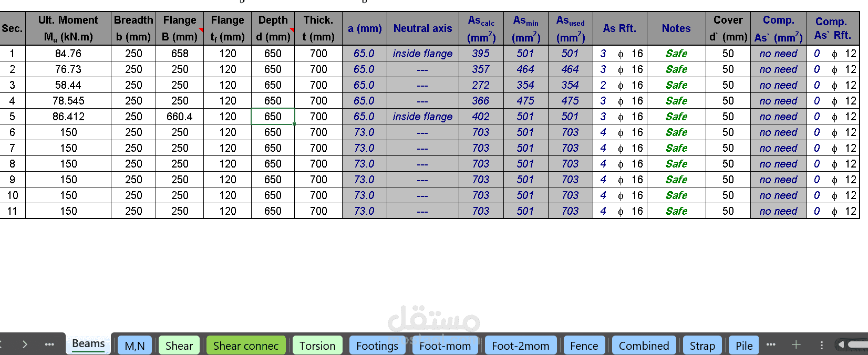
Task: Select flange width cell 660.4
Action: pyautogui.click(x=180, y=117)
